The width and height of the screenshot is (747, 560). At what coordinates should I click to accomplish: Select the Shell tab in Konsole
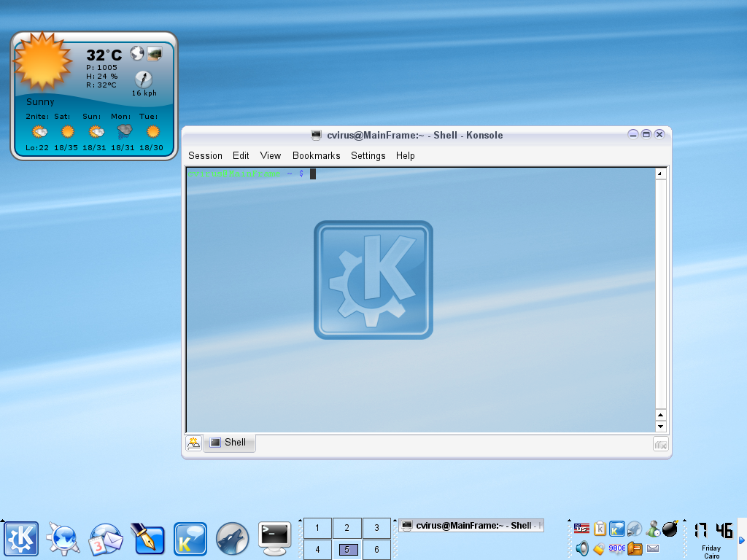[x=228, y=443]
